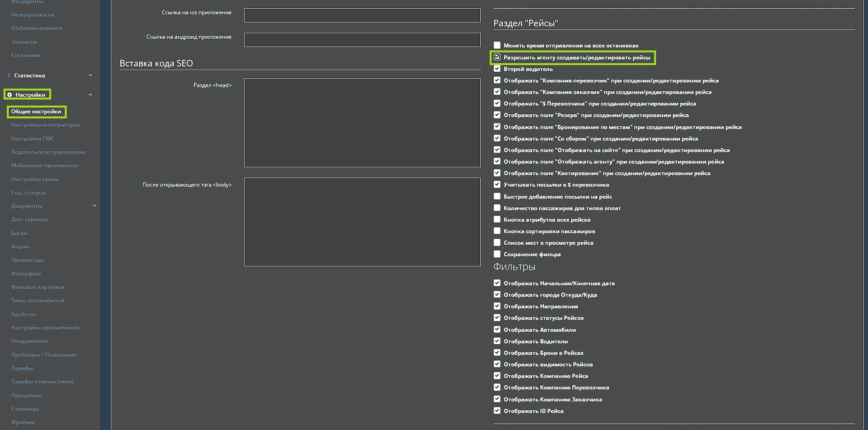
Task: Click the 'После открывающего тэга <body>' textarea
Action: 362,222
